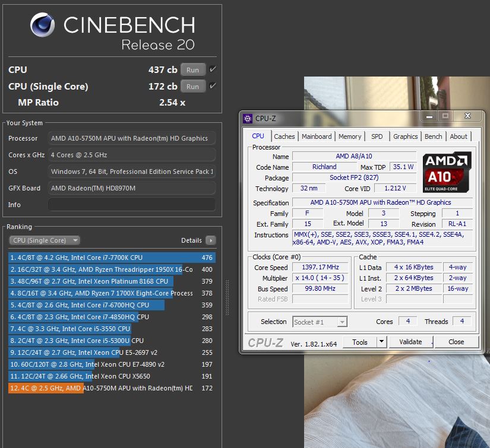The image size is (490, 448).
Task: Select ranking row Xeon Platinum 8168
Action: 112,281
